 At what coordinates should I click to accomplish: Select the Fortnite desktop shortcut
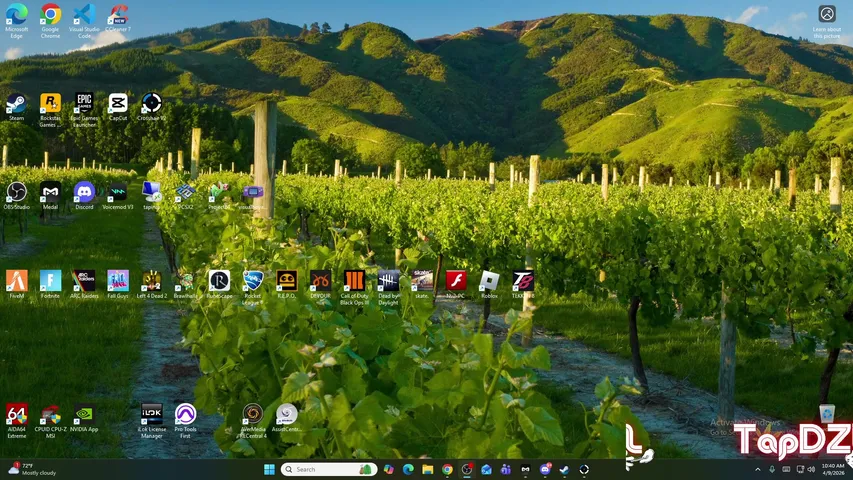pos(50,284)
